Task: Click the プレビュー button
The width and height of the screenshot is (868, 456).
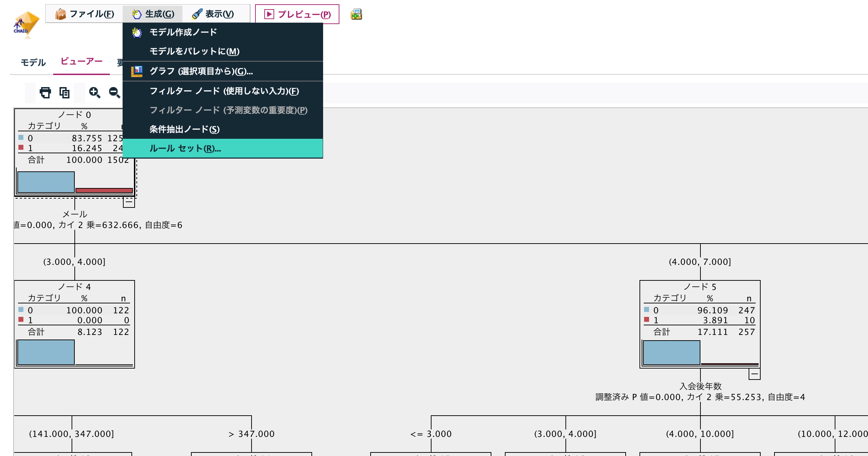Action: 298,15
